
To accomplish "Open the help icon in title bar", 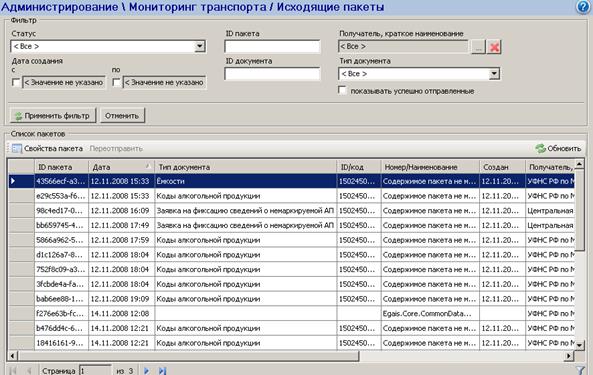I will (x=584, y=7).
